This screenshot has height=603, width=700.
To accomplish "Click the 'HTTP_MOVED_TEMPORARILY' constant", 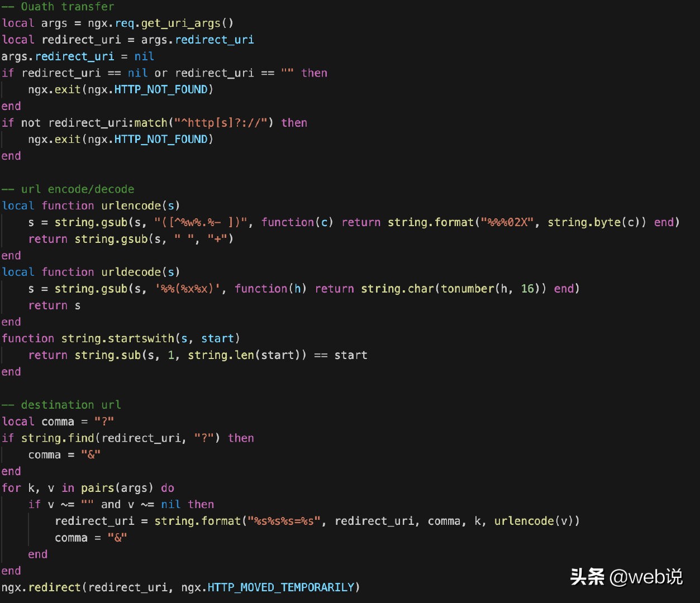I will (x=281, y=587).
